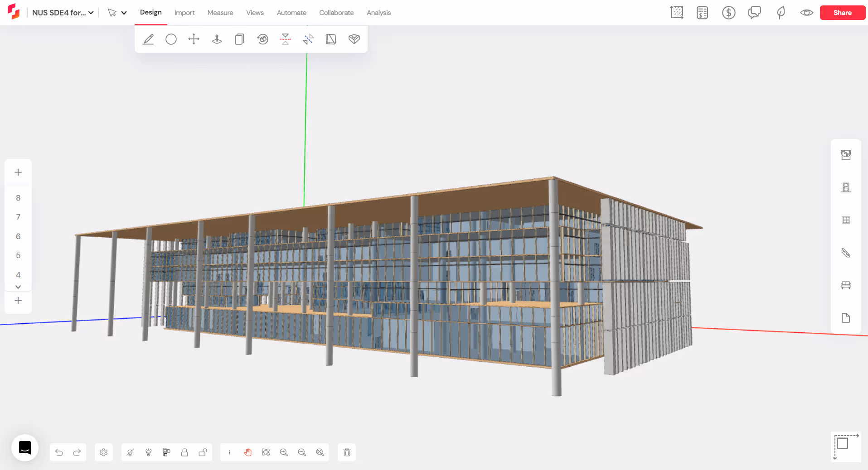Viewport: 868px width, 470px height.
Task: Open the doors library in right sidebar
Action: click(x=846, y=187)
